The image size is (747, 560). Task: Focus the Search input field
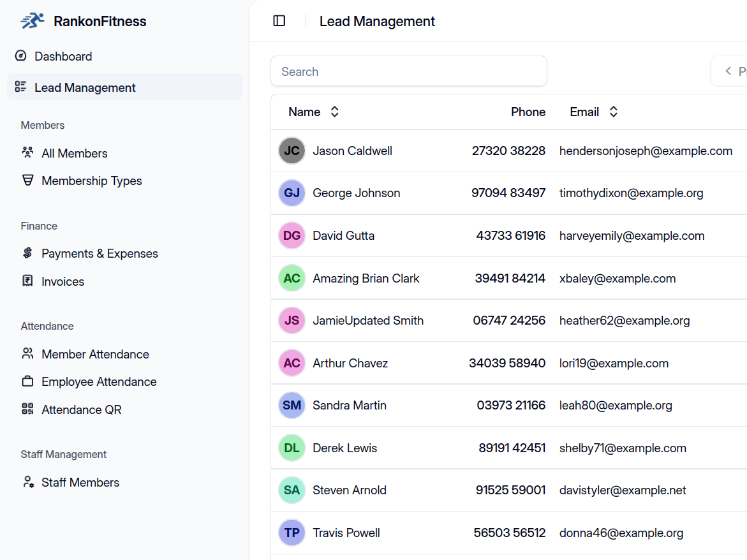click(409, 71)
